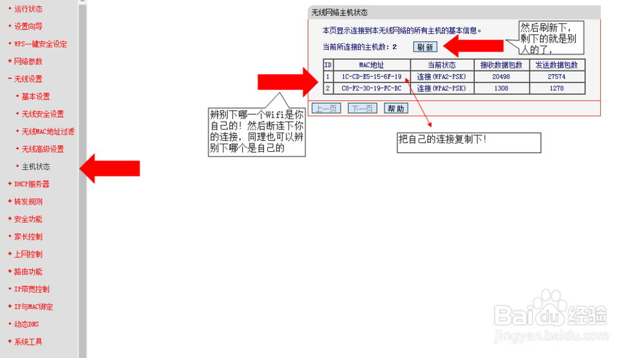The height and width of the screenshot is (358, 644).
Task: Open 动态DNS menu item
Action: coord(26,325)
